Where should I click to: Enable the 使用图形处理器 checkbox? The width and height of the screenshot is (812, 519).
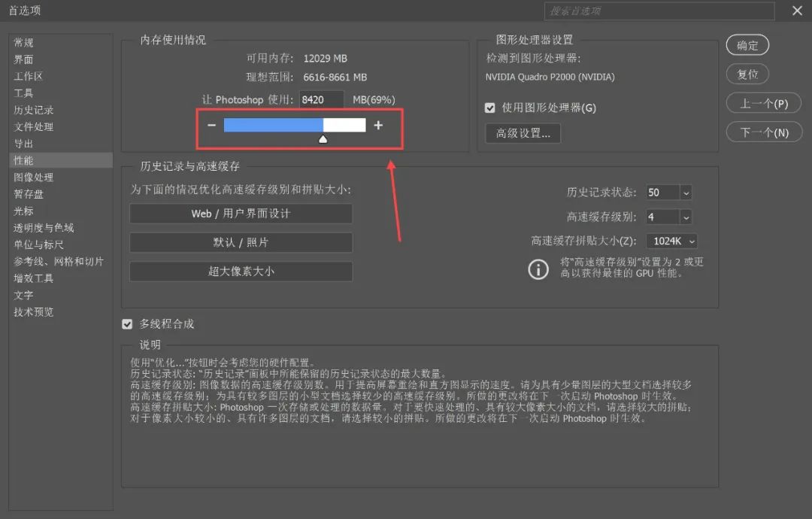[x=489, y=108]
